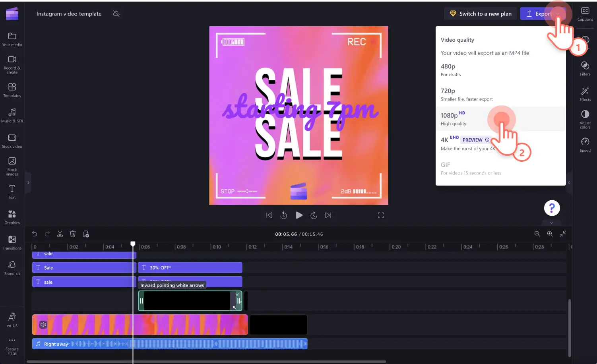
Task: Play the video preview
Action: 299,215
